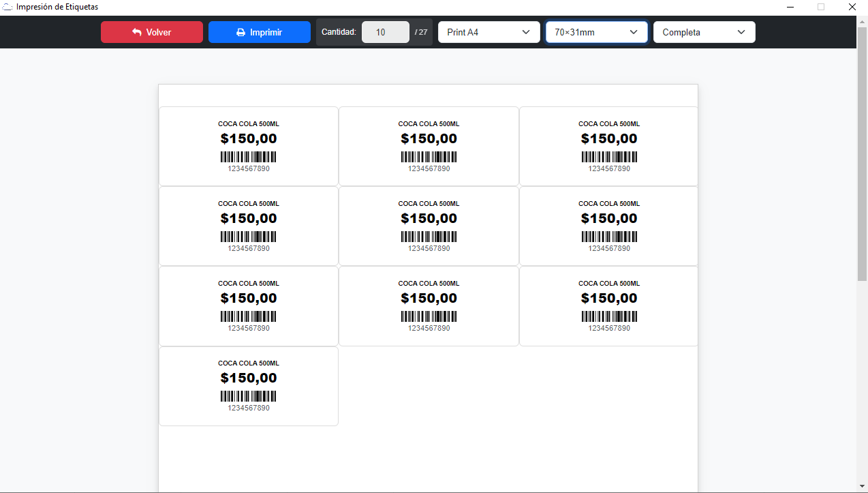Click the "/ 27" total count text

click(421, 32)
